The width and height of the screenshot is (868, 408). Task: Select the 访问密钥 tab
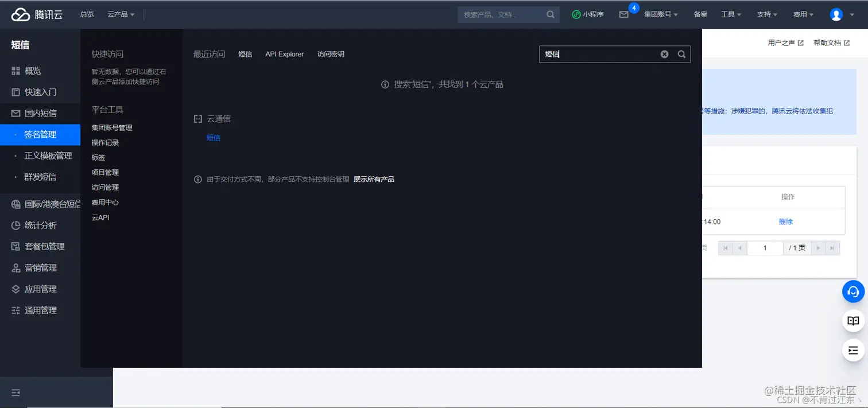pos(330,54)
